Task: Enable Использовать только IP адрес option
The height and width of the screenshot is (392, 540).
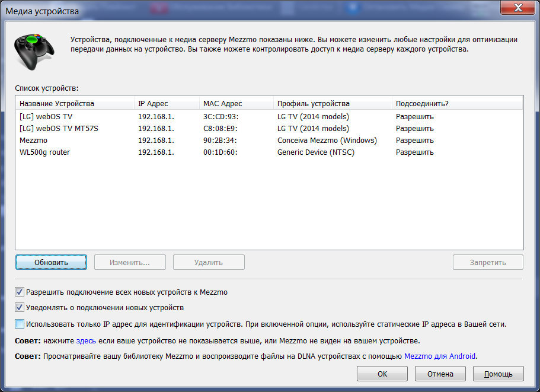Action: (x=20, y=324)
